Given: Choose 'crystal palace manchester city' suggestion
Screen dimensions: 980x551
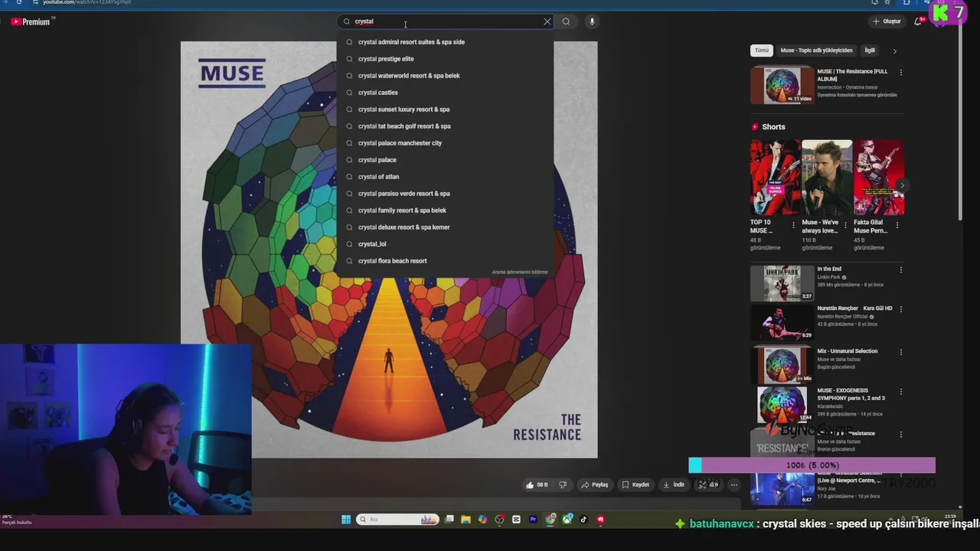Looking at the screenshot, I should 445,143.
